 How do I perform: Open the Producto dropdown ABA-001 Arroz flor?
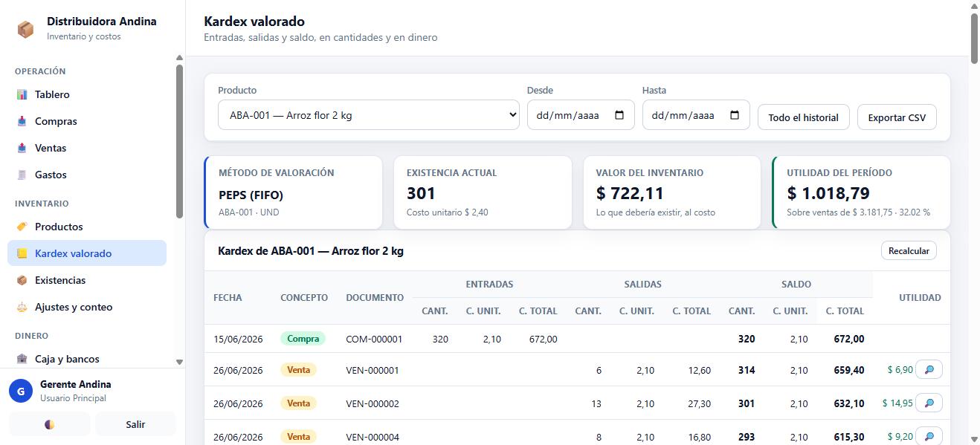(x=369, y=115)
